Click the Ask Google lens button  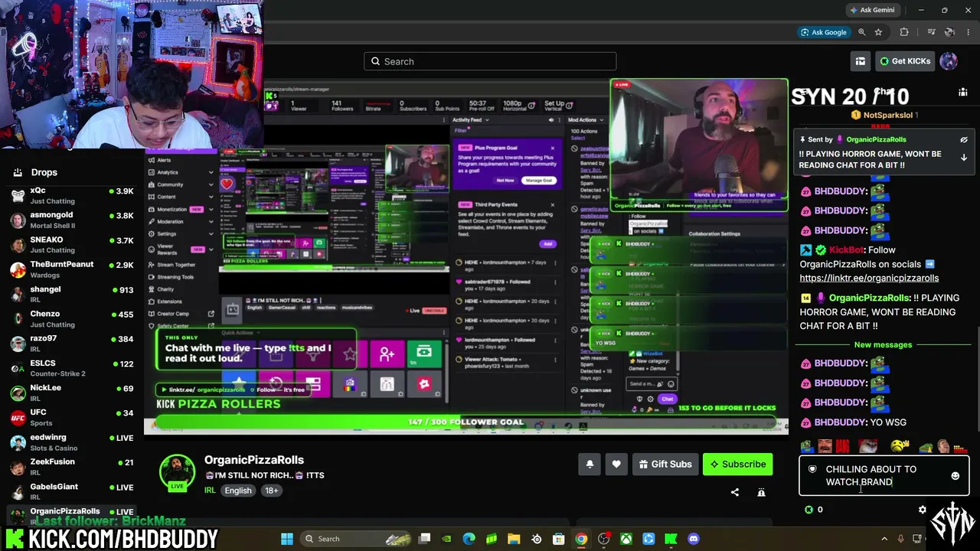click(x=824, y=32)
